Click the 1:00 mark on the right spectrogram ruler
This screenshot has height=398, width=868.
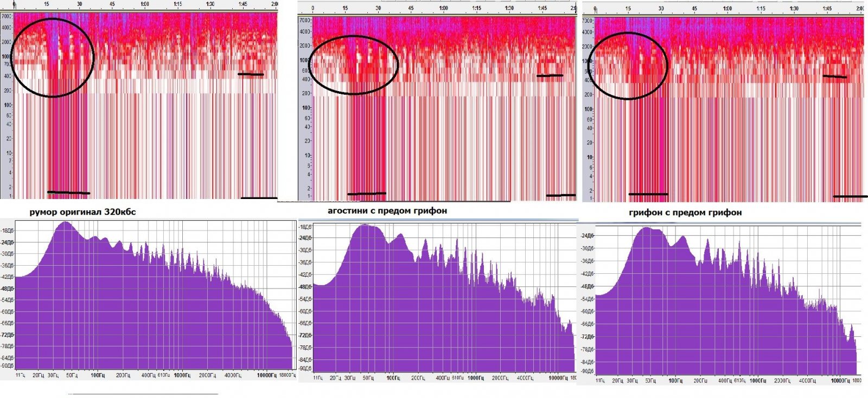[727, 9]
